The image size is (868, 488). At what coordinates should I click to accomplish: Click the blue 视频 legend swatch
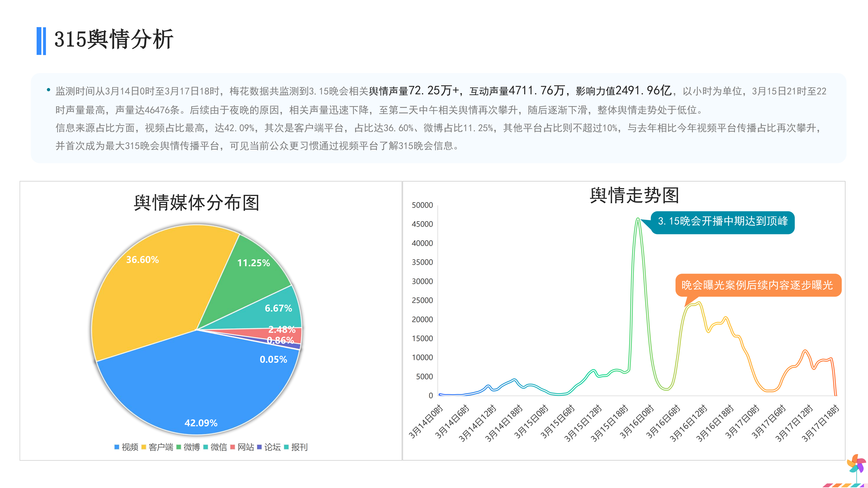[117, 447]
